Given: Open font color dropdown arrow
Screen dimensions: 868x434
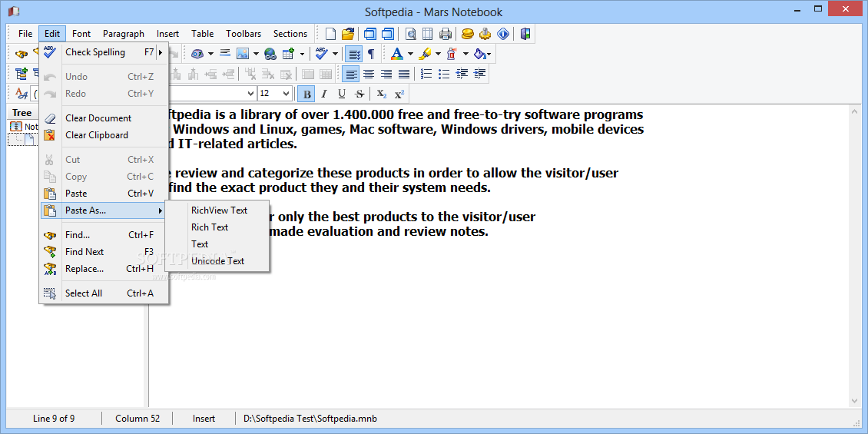Looking at the screenshot, I should [x=410, y=54].
